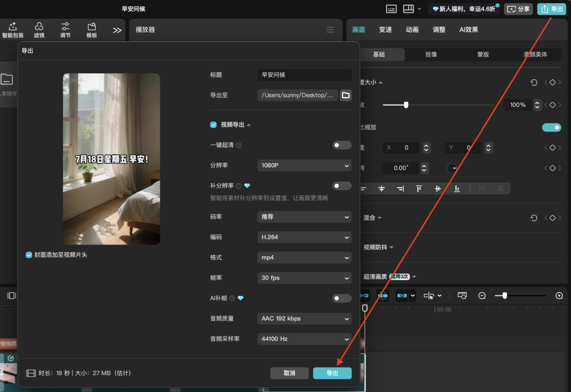Image resolution: width=571 pixels, height=392 pixels.
Task: Open the 帧率 30 fps dropdown
Action: [304, 278]
